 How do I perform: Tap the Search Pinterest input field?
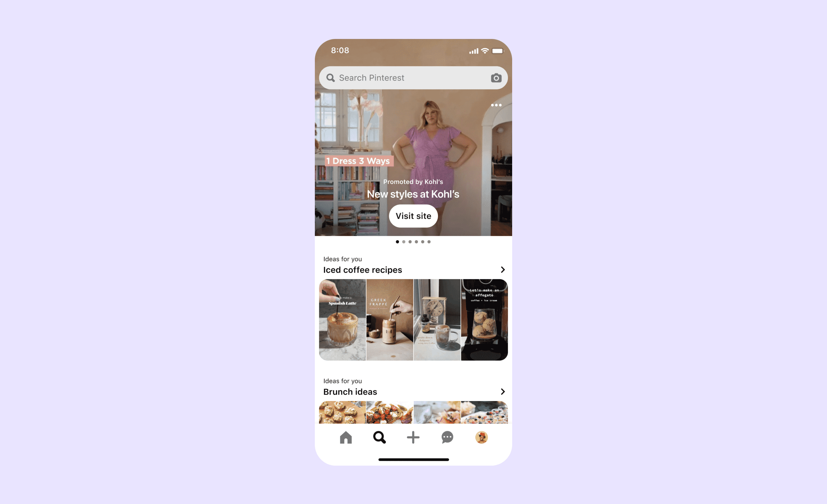coord(413,77)
